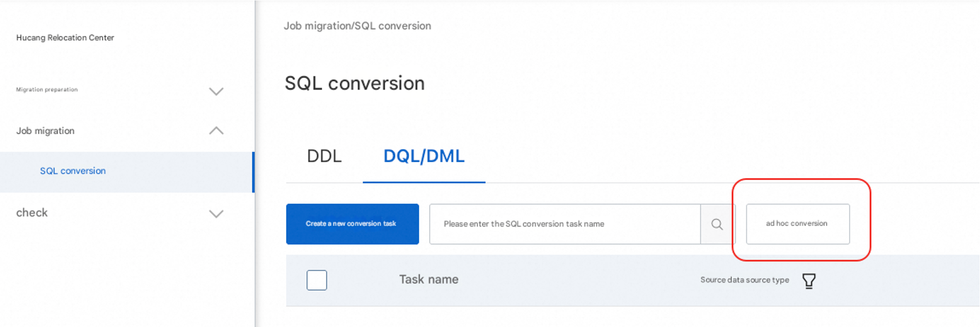Screen dimensions: 980x327
Task: Click Source data source type column header text
Action: coord(744,280)
